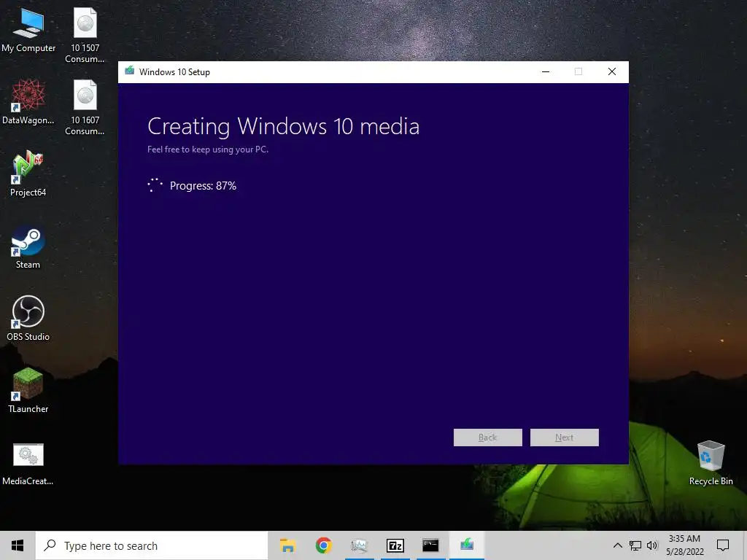Open the network status tray icon
Viewport: 747px width, 560px height.
[x=635, y=545]
